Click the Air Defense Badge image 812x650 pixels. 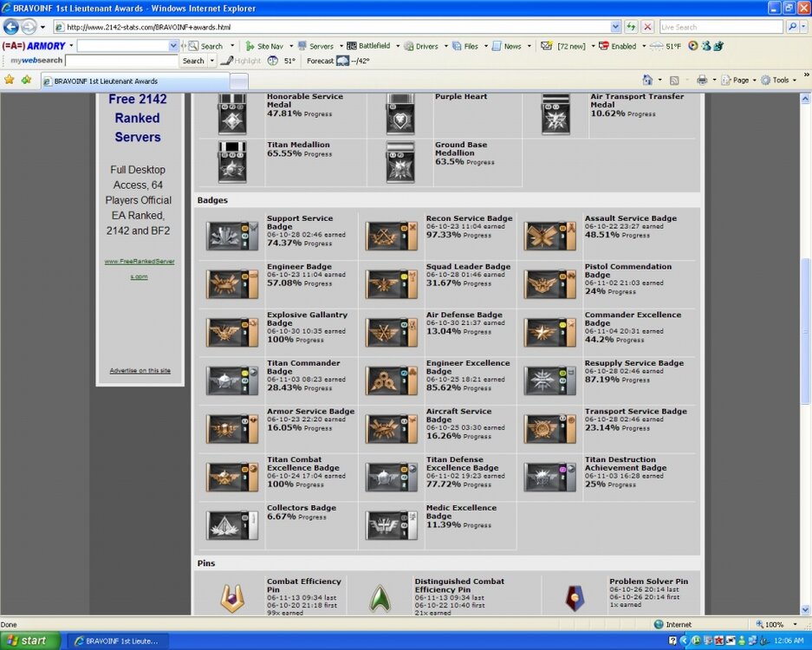(x=391, y=332)
